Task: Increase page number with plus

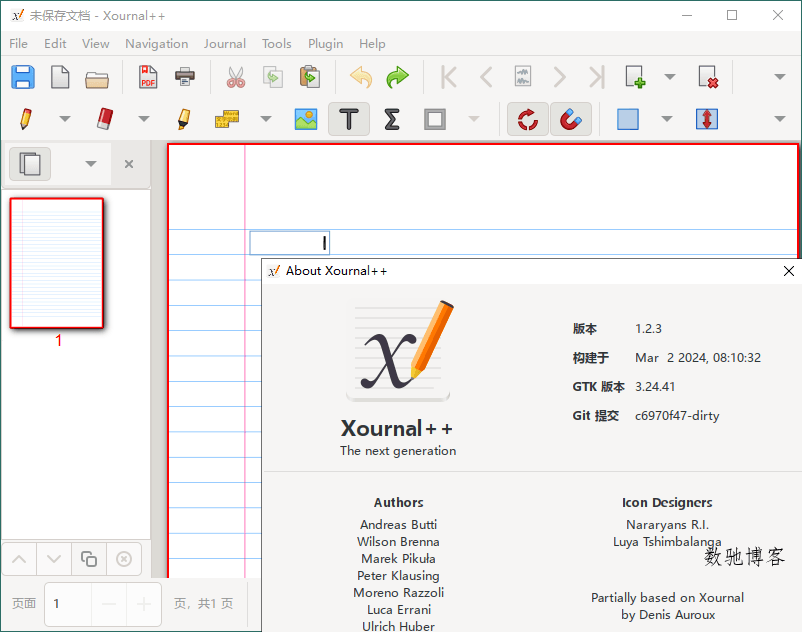Action: (x=144, y=604)
